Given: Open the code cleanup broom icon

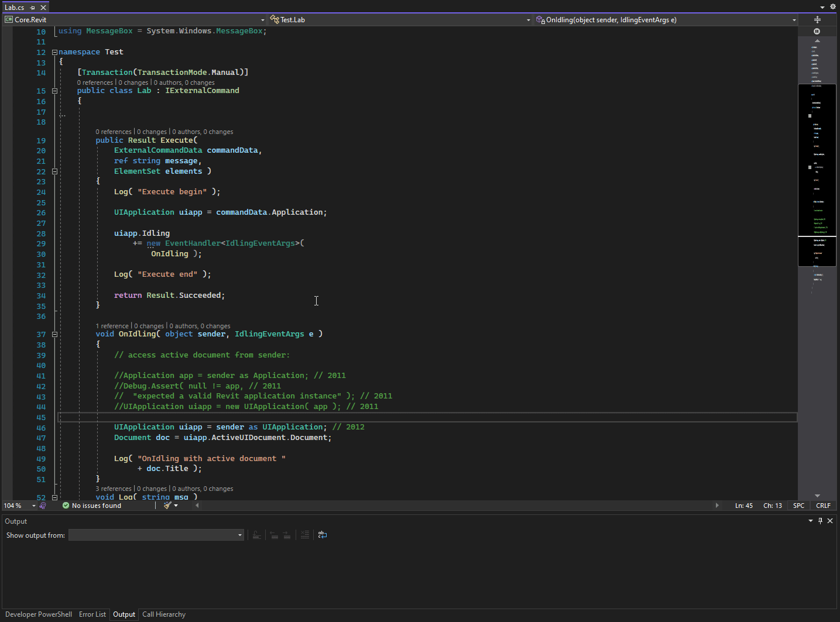Looking at the screenshot, I should (x=168, y=506).
